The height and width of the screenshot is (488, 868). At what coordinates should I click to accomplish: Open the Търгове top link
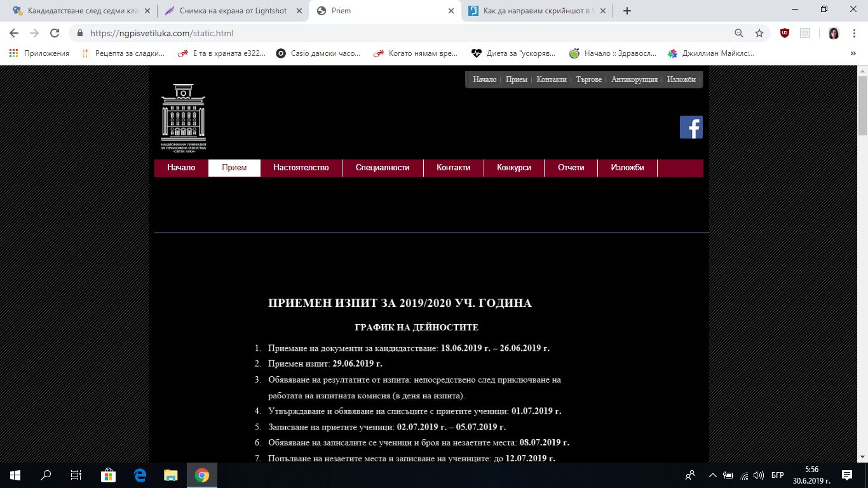pos(588,79)
